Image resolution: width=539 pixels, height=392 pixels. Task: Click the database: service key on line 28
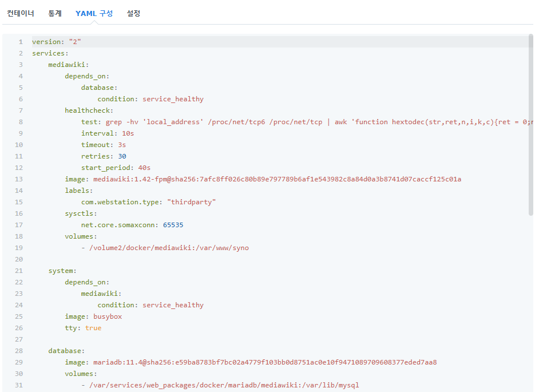coord(66,351)
